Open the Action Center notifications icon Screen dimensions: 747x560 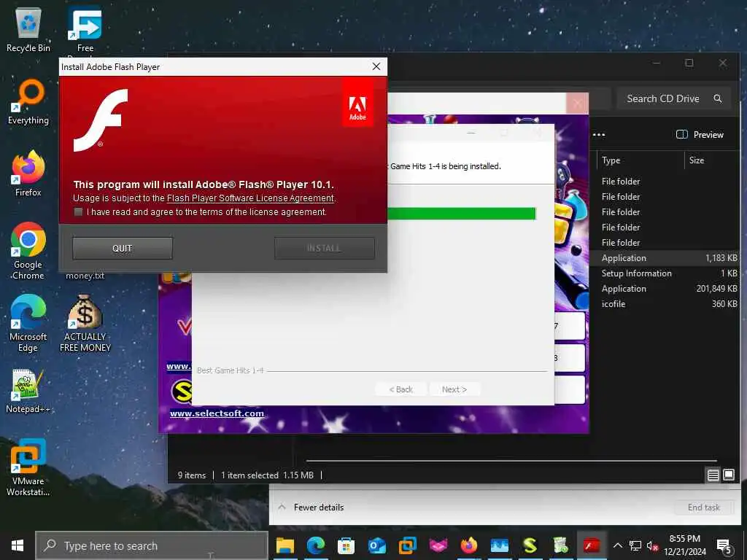724,547
